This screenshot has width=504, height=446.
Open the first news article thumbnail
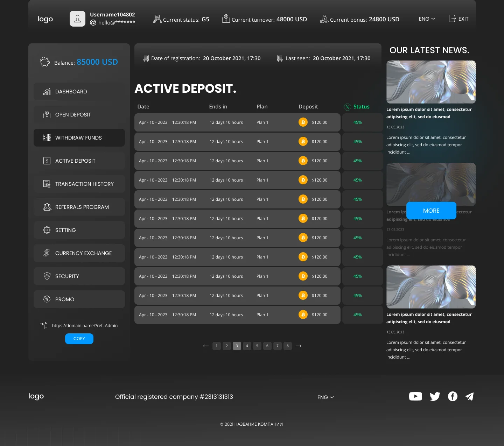431,82
